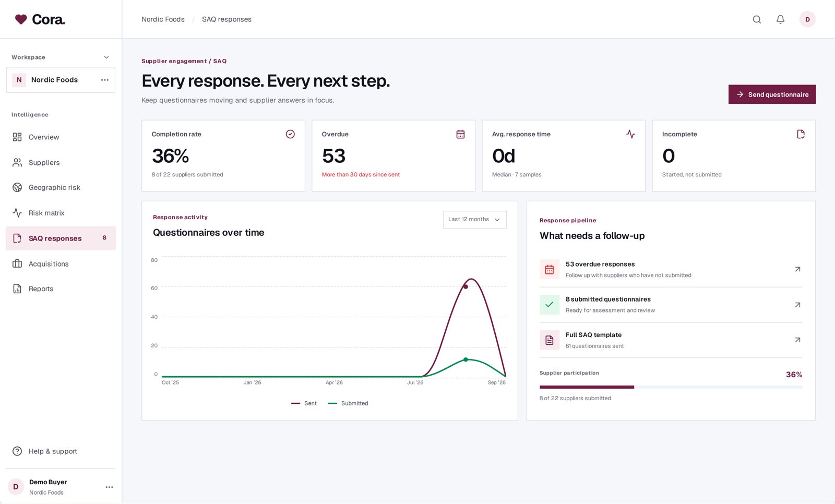Select the Nordic Foods workspace selector
835x504 pixels.
61,80
